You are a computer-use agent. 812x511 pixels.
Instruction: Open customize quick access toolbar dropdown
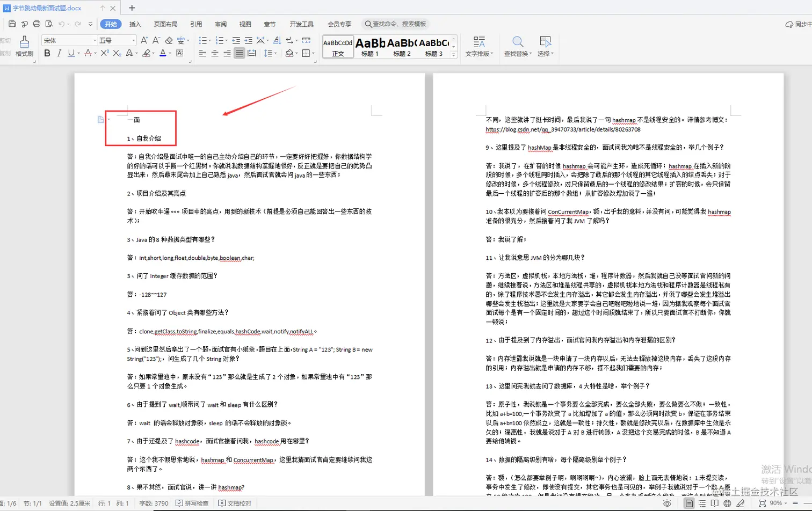tap(90, 24)
